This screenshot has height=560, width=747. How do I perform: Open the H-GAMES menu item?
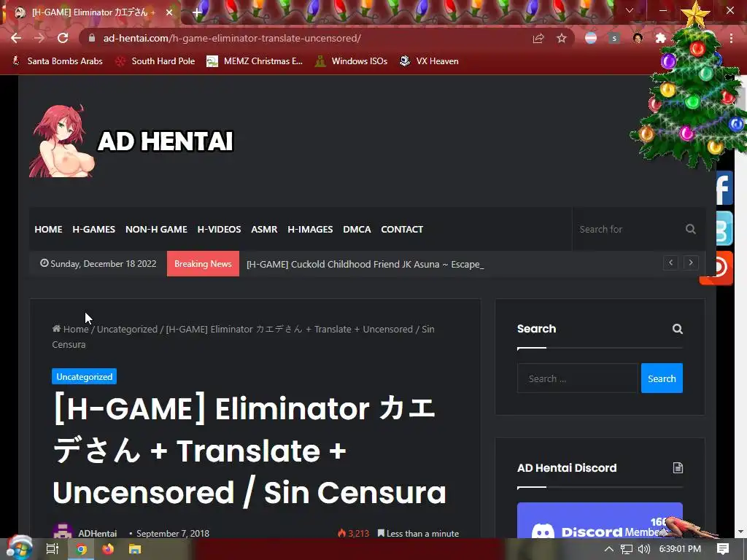point(94,229)
